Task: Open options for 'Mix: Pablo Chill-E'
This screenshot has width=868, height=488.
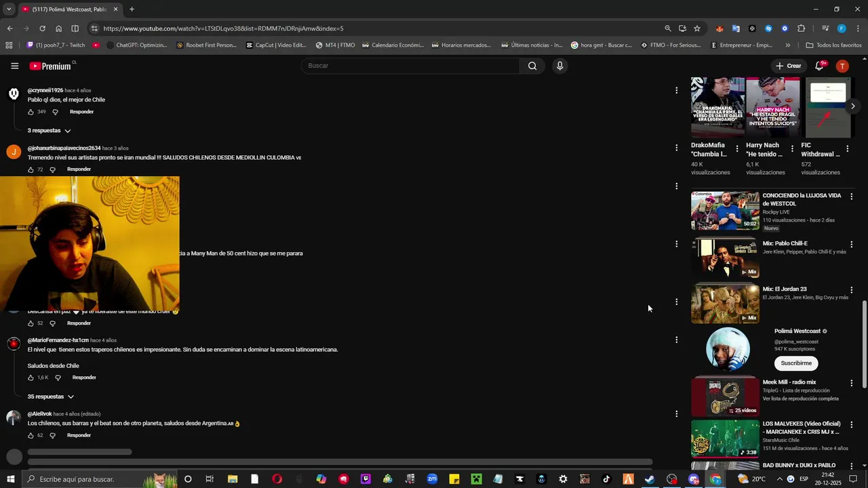Action: coord(852,244)
